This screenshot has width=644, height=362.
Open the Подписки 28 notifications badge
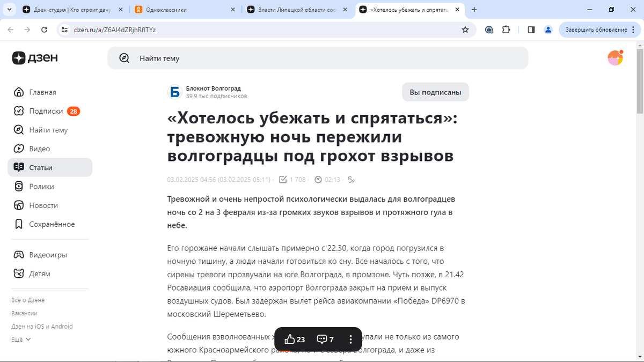[x=74, y=111]
